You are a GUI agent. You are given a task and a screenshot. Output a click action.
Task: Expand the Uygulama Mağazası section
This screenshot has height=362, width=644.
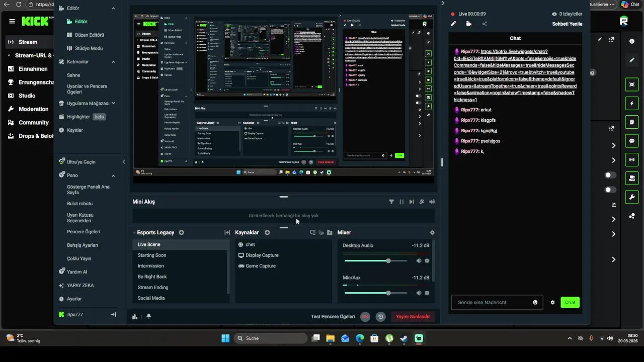click(x=113, y=103)
